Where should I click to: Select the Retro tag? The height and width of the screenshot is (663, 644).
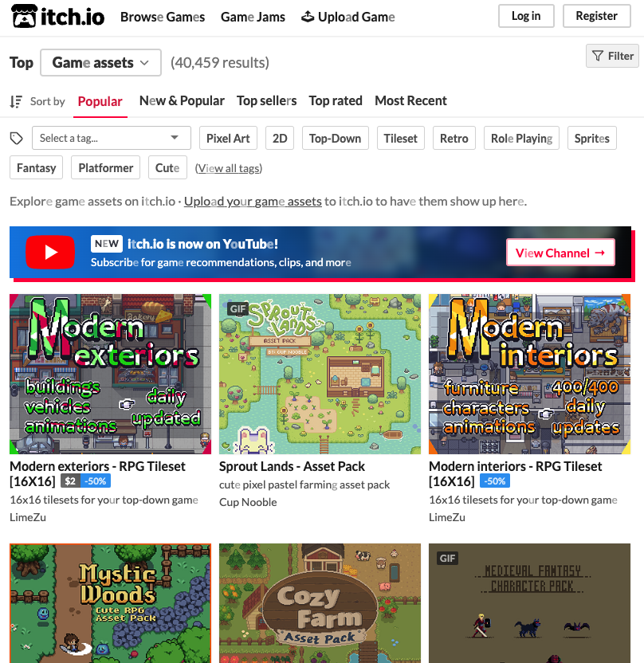pyautogui.click(x=454, y=139)
